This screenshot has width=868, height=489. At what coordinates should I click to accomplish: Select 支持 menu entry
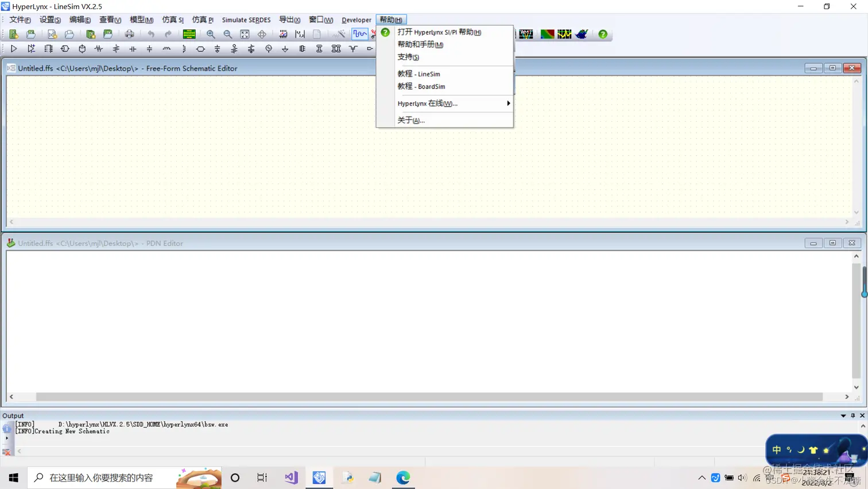tap(445, 57)
